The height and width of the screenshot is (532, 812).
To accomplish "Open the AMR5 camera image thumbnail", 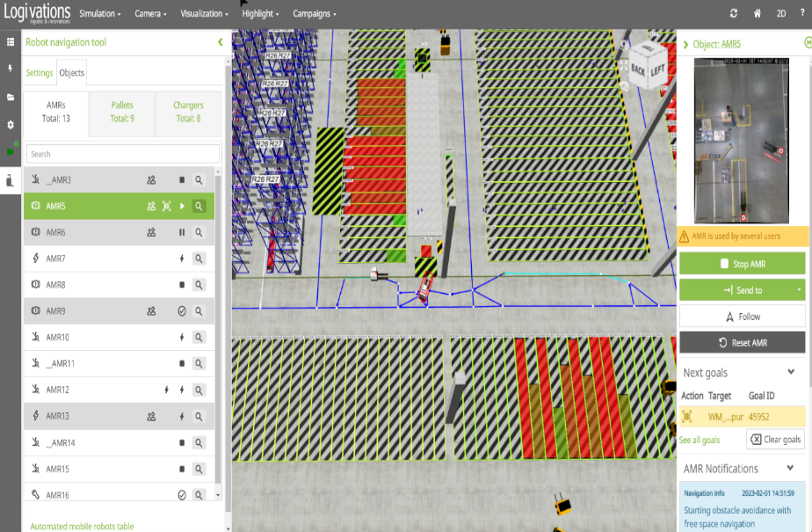I will [741, 141].
